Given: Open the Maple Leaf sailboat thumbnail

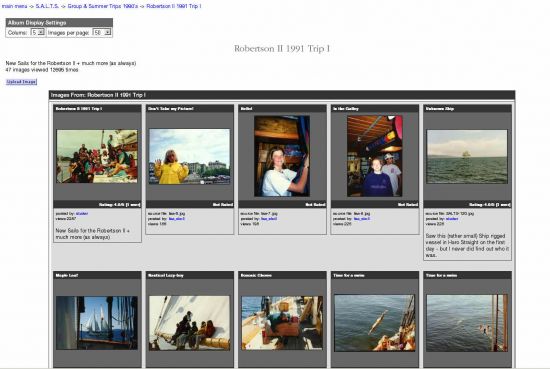Looking at the screenshot, I should 97,323.
